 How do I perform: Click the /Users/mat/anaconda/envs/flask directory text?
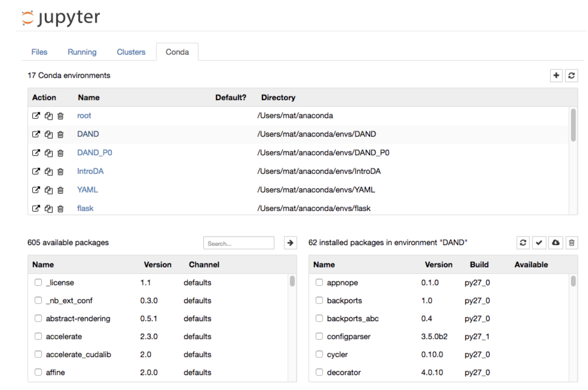point(314,209)
